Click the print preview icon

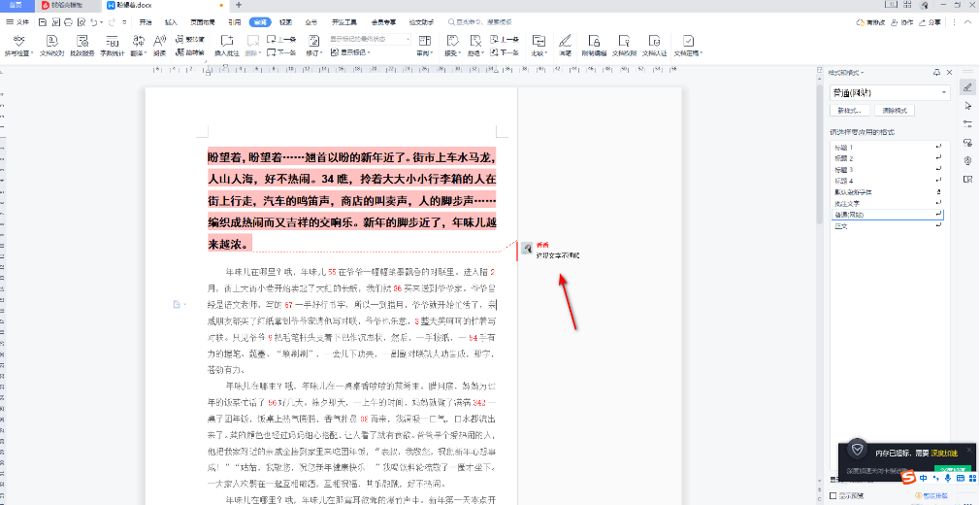82,22
